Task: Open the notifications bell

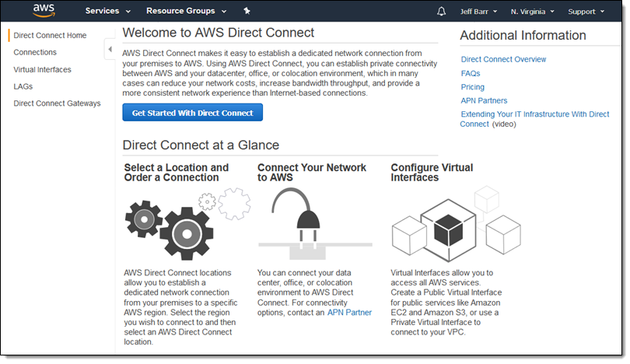Action: pos(442,12)
